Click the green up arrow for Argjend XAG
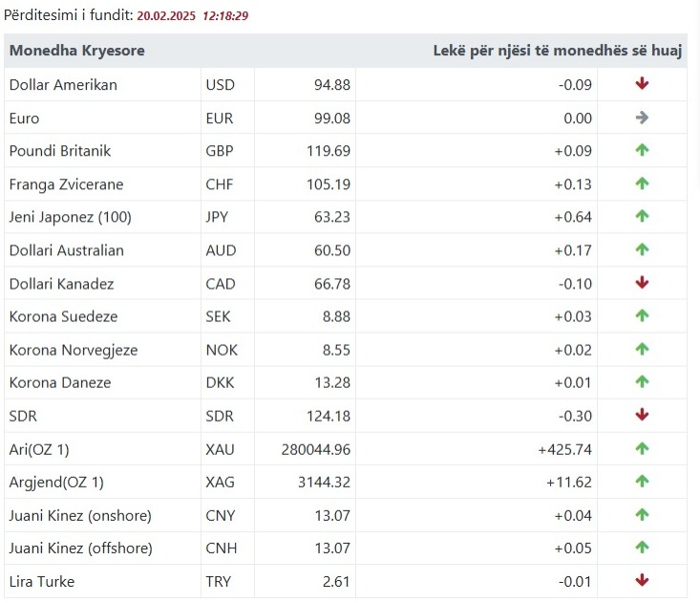Image resolution: width=700 pixels, height=603 pixels. pos(642,481)
